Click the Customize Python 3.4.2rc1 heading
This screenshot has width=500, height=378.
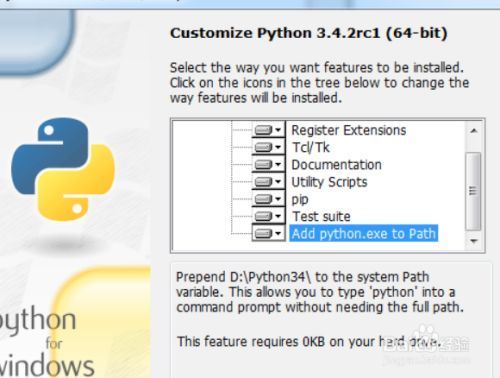[x=309, y=33]
